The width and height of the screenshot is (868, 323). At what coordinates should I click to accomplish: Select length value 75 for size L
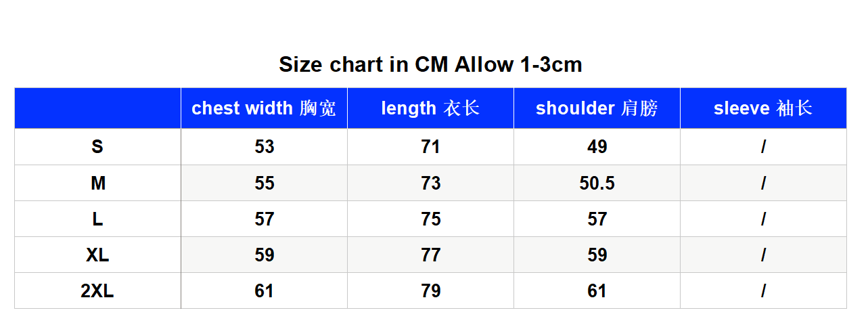(x=430, y=219)
